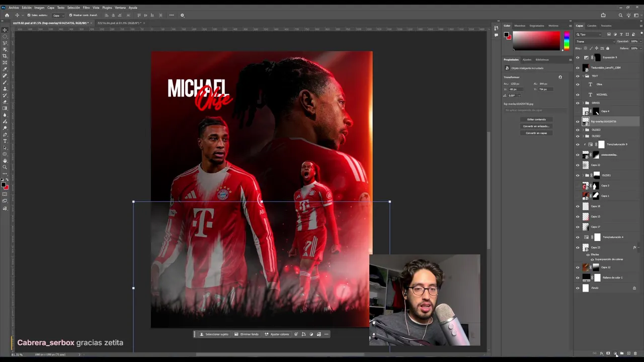Click lock all icon in Bloq row
Screen dimensions: 644x362
click(x=608, y=48)
